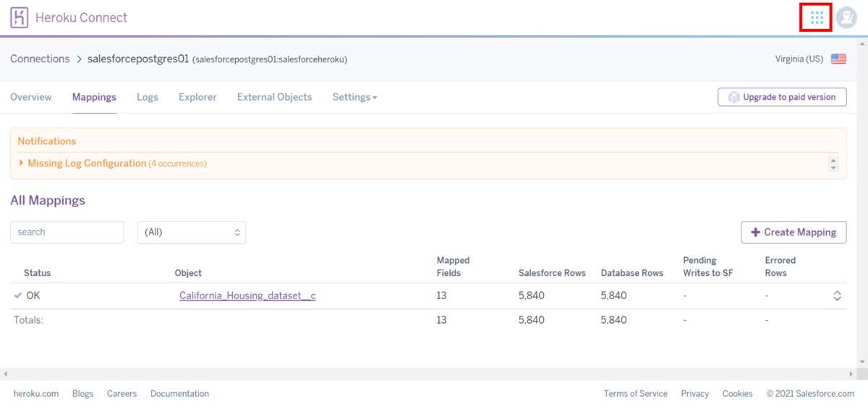Click the Totals row label
Viewport: 868px width, 407px height.
pos(28,319)
